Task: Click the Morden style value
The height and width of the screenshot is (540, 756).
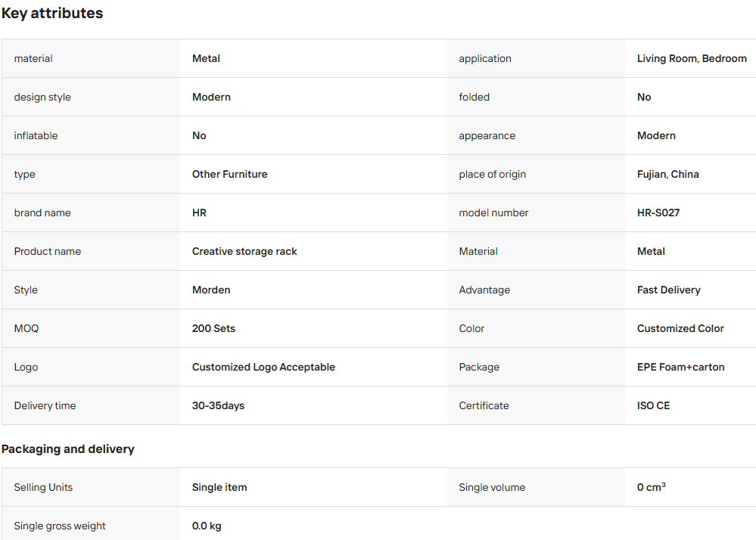Action: [211, 290]
